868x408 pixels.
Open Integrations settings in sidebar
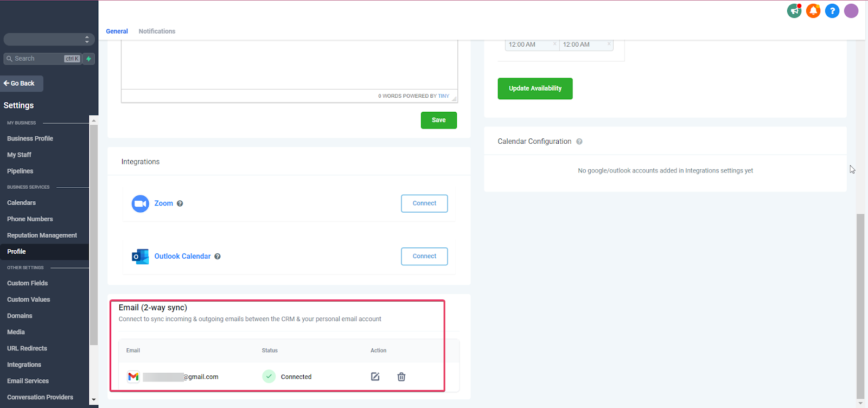tap(24, 365)
